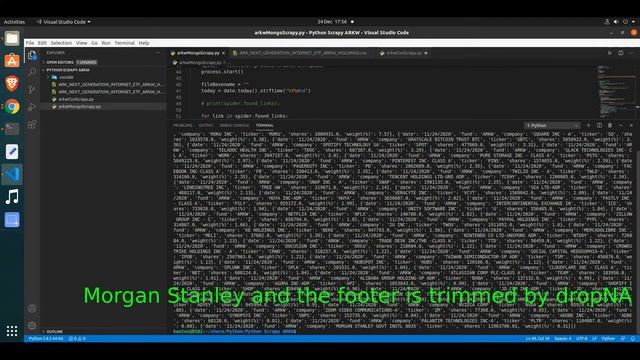This screenshot has width=640, height=360.
Task: Open the Run menu
Action: click(106, 43)
